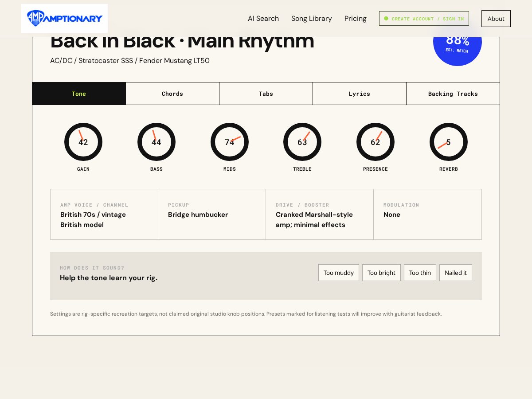The image size is (532, 399).
Task: Open the Pricing page
Action: 356,19
